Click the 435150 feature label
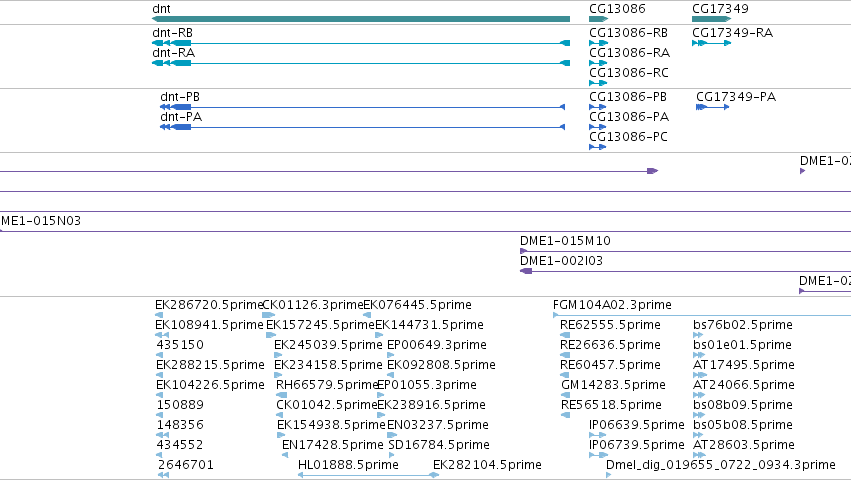Image resolution: width=851 pixels, height=480 pixels. (180, 345)
